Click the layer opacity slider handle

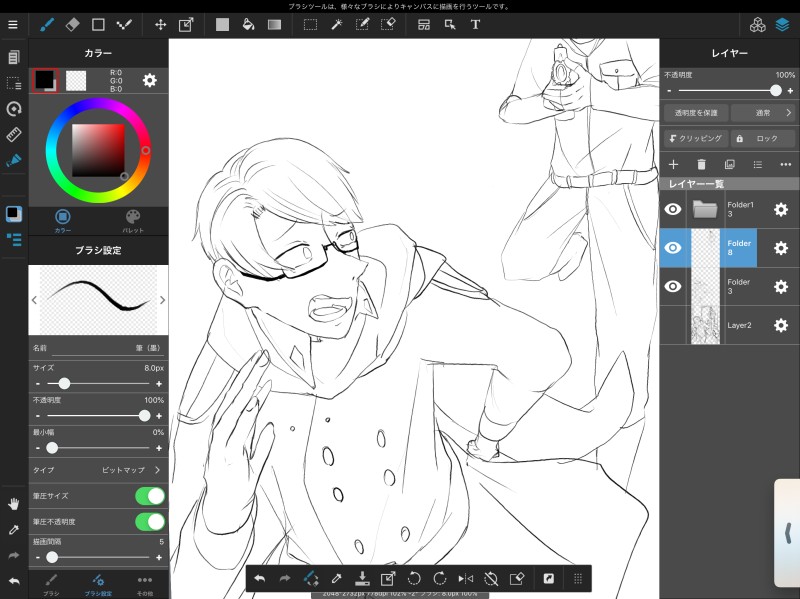pos(776,91)
